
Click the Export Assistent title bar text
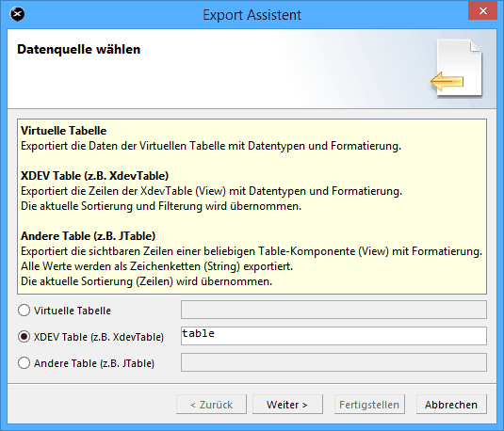pos(252,15)
